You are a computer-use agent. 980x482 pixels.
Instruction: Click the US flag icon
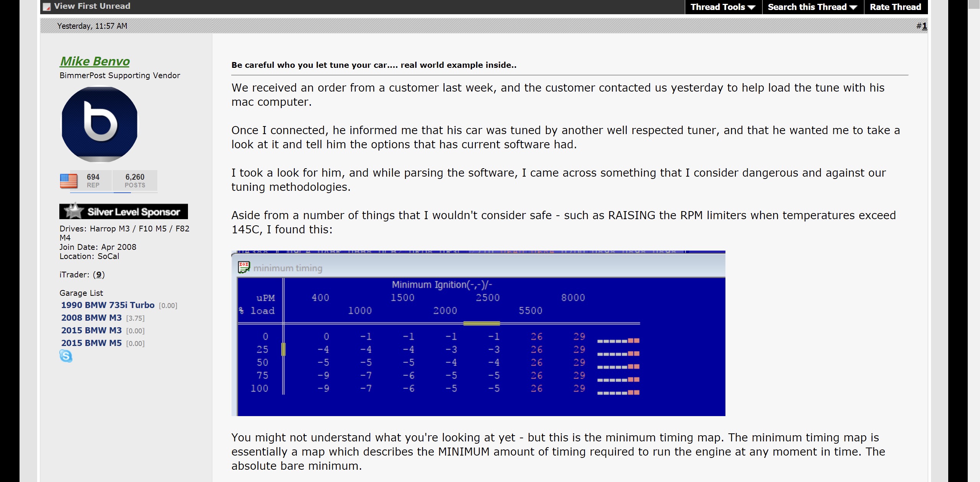click(x=69, y=181)
